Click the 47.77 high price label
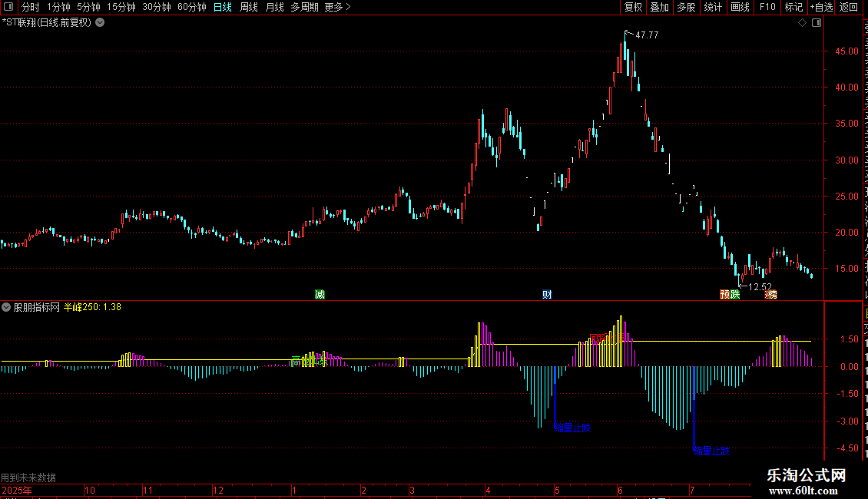This screenshot has width=868, height=499. (x=647, y=35)
